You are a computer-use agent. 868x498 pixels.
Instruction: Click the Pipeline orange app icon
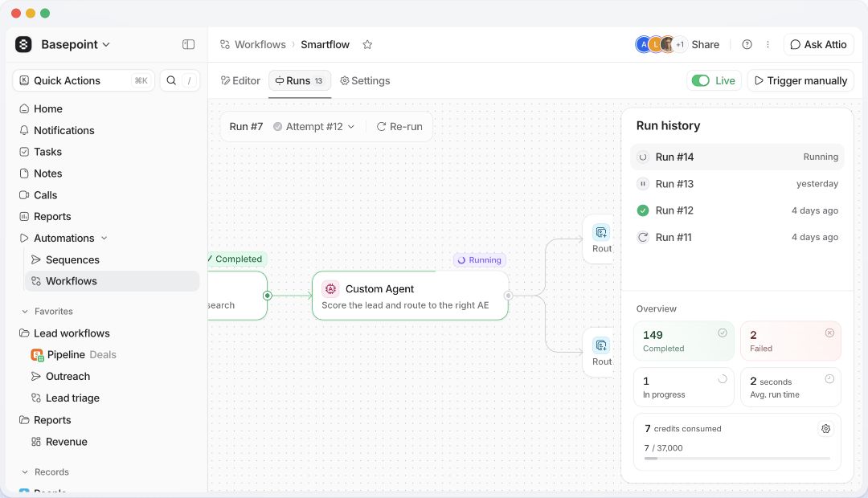pos(37,355)
